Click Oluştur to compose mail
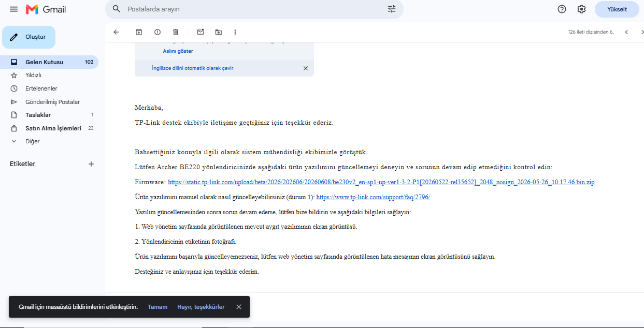Viewport: 644px width, 328px height. click(x=29, y=37)
